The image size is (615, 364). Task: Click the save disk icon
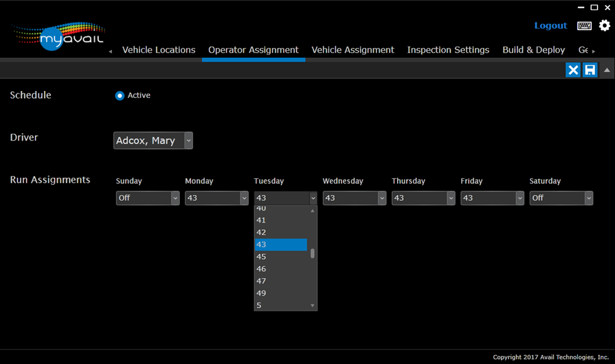590,70
